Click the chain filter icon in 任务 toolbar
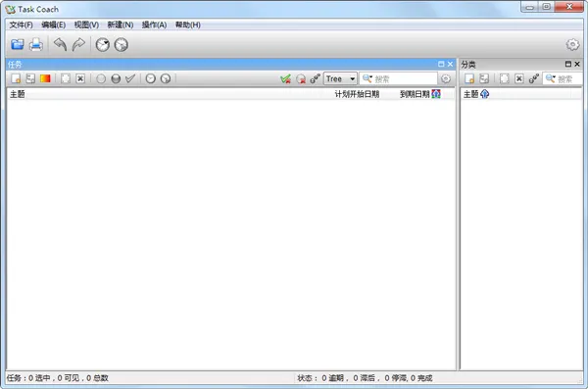Screen dimensions: 588x389 [x=315, y=78]
